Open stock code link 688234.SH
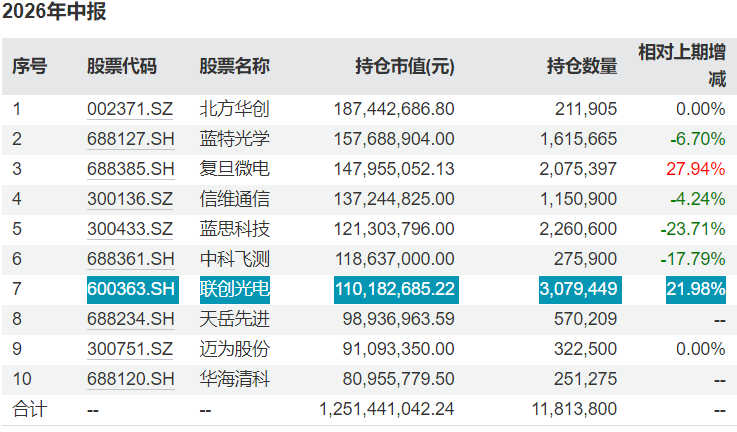Image resolution: width=737 pixels, height=432 pixels. point(131,320)
